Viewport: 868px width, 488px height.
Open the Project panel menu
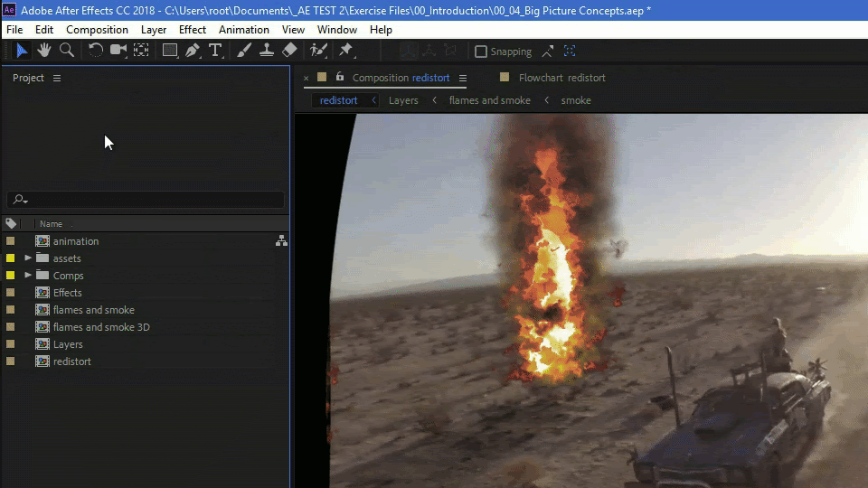[x=57, y=79]
